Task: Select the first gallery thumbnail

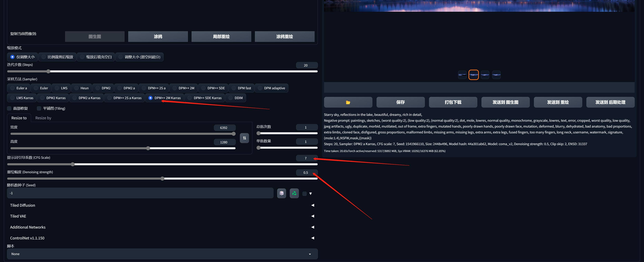Action: [x=462, y=75]
